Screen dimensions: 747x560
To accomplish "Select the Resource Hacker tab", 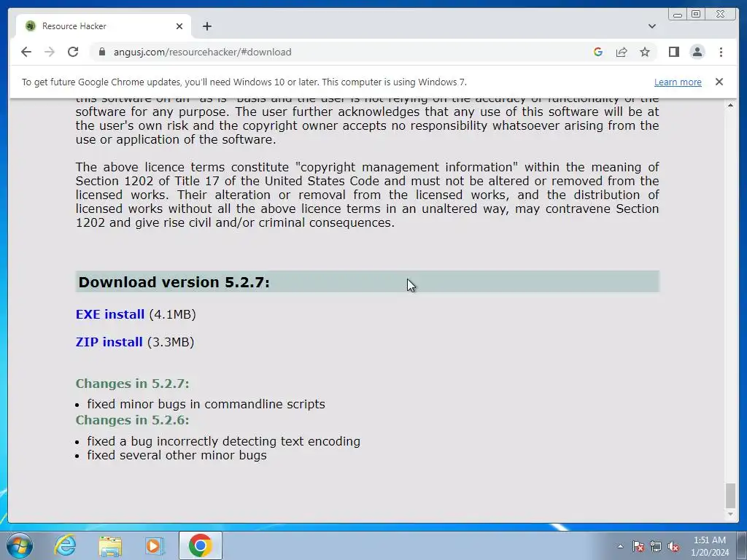I will tap(104, 26).
